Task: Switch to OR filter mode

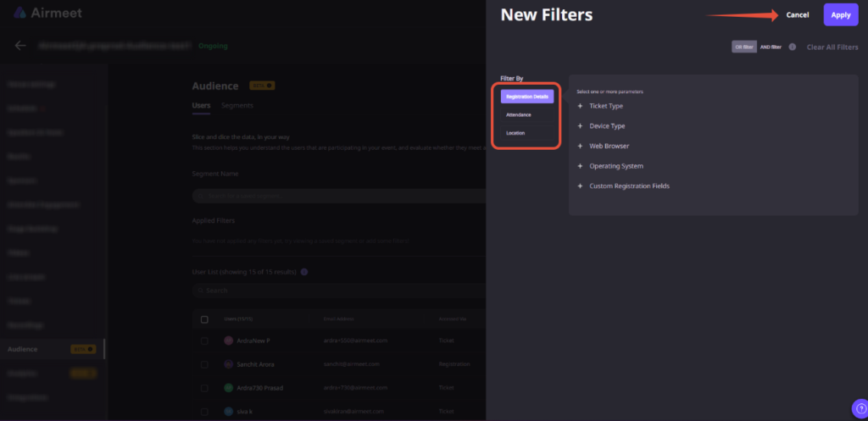Action: pyautogui.click(x=743, y=47)
